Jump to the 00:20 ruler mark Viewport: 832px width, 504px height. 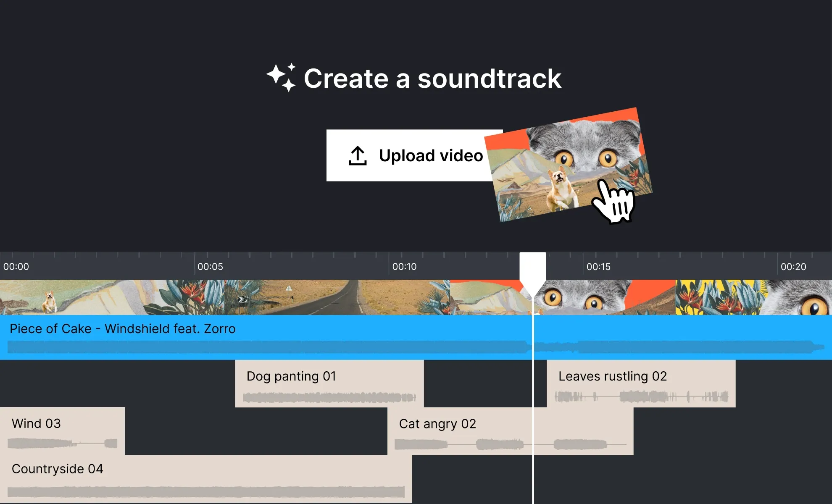(x=793, y=267)
